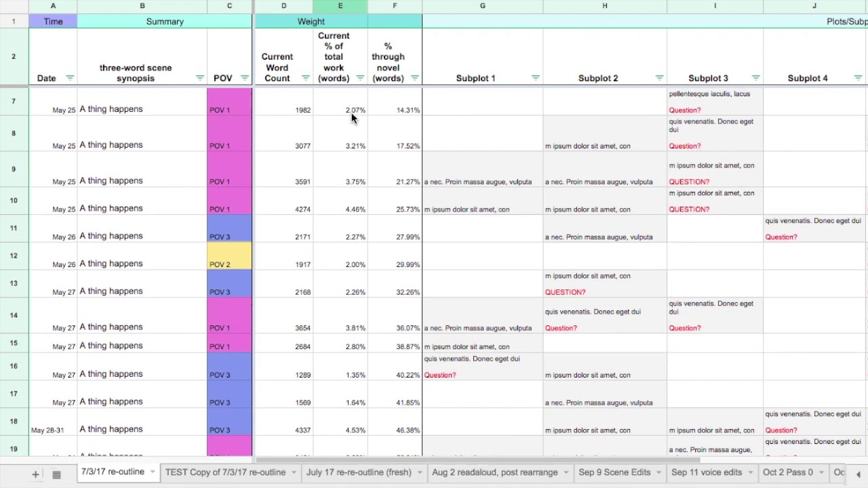Open filter for Current % of total work column

[360, 79]
